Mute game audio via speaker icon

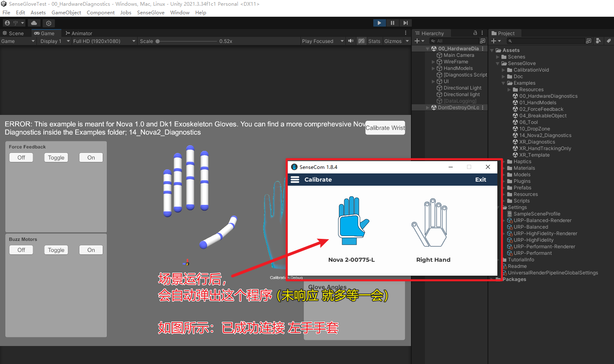pyautogui.click(x=351, y=41)
